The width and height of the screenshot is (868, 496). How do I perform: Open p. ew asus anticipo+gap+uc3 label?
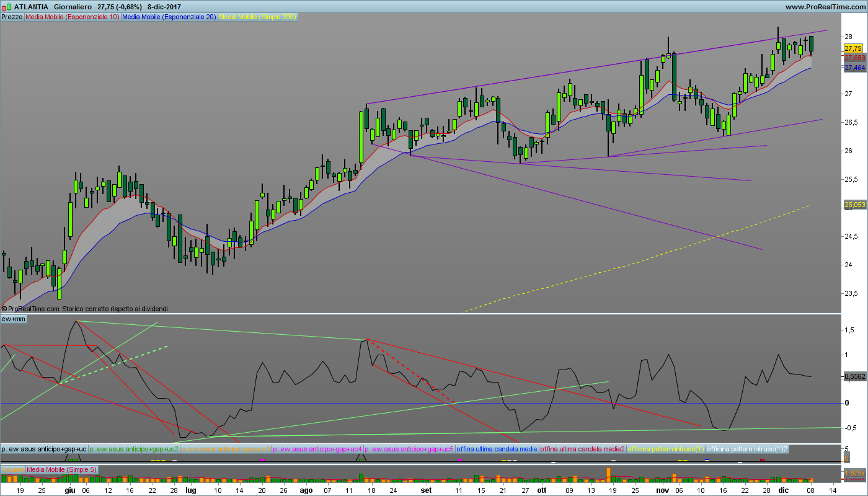(226, 448)
